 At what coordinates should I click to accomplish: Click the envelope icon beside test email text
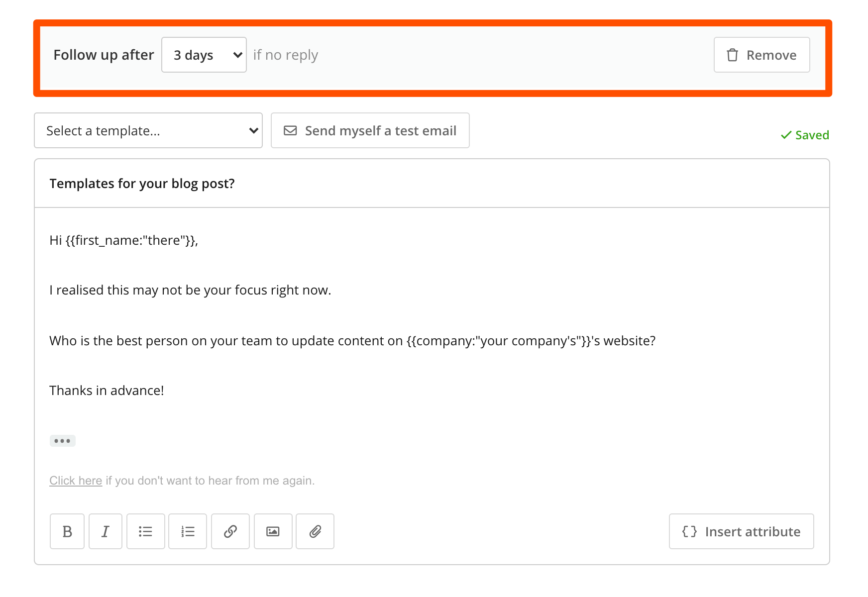290,130
